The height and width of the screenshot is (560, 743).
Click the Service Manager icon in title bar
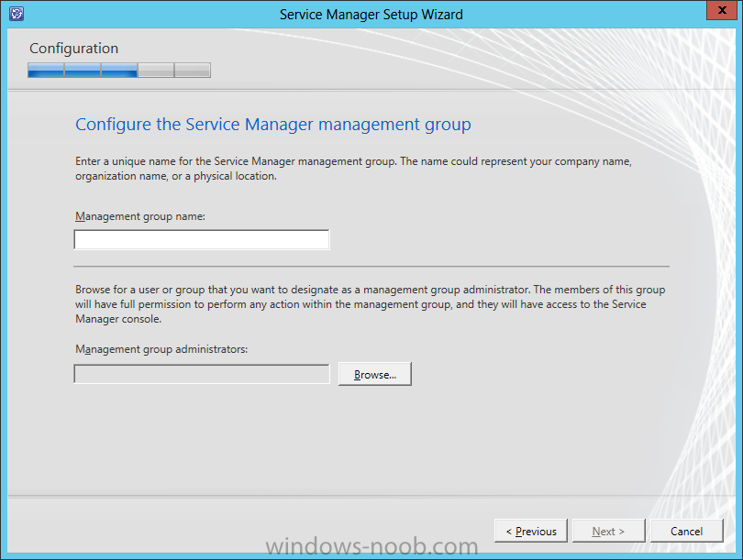(17, 14)
